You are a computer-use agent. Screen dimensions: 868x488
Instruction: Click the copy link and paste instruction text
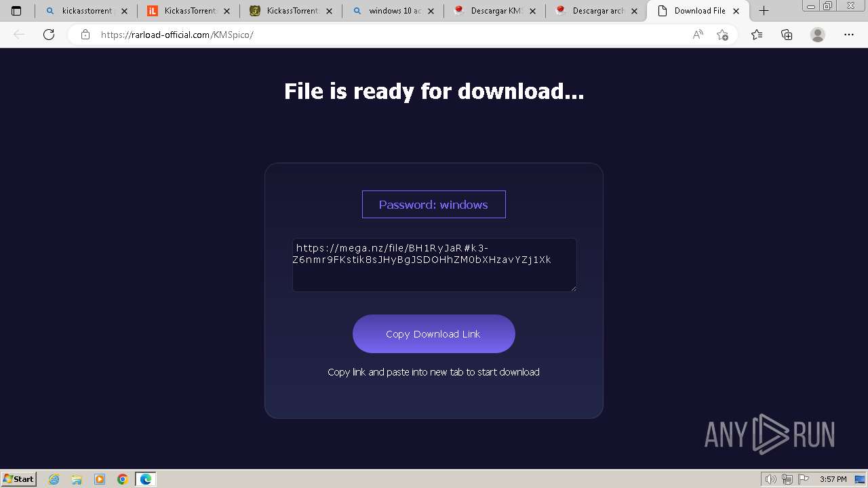click(x=434, y=372)
